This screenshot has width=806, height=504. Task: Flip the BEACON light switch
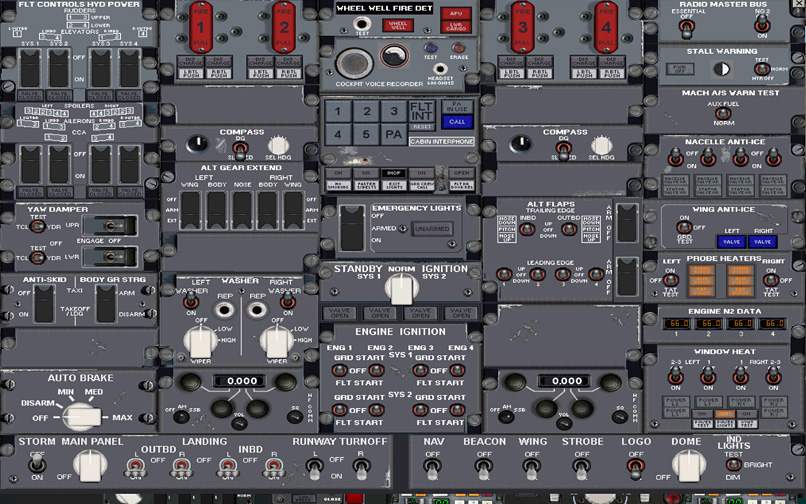[x=484, y=465]
